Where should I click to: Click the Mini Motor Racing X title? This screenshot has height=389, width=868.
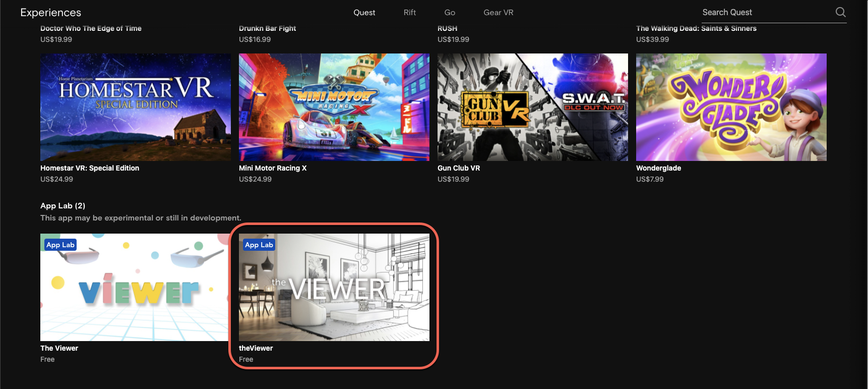(x=273, y=168)
